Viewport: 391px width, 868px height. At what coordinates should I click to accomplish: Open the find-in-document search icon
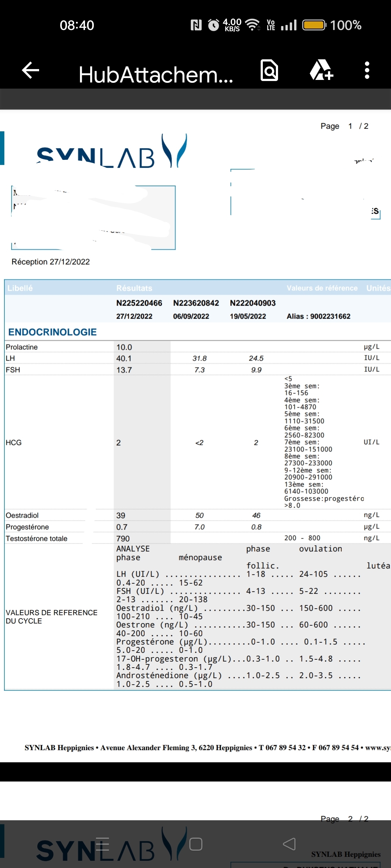269,70
